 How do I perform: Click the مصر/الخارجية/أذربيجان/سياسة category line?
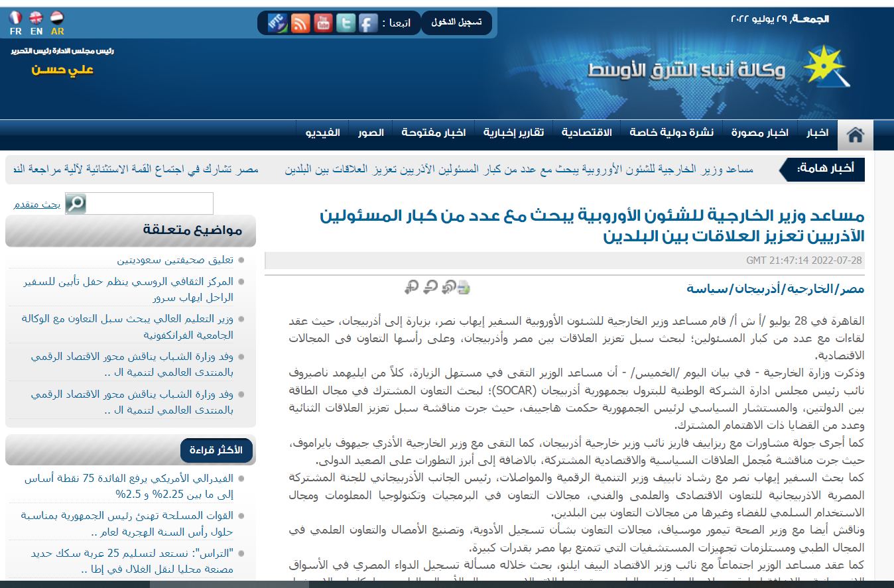[775, 289]
